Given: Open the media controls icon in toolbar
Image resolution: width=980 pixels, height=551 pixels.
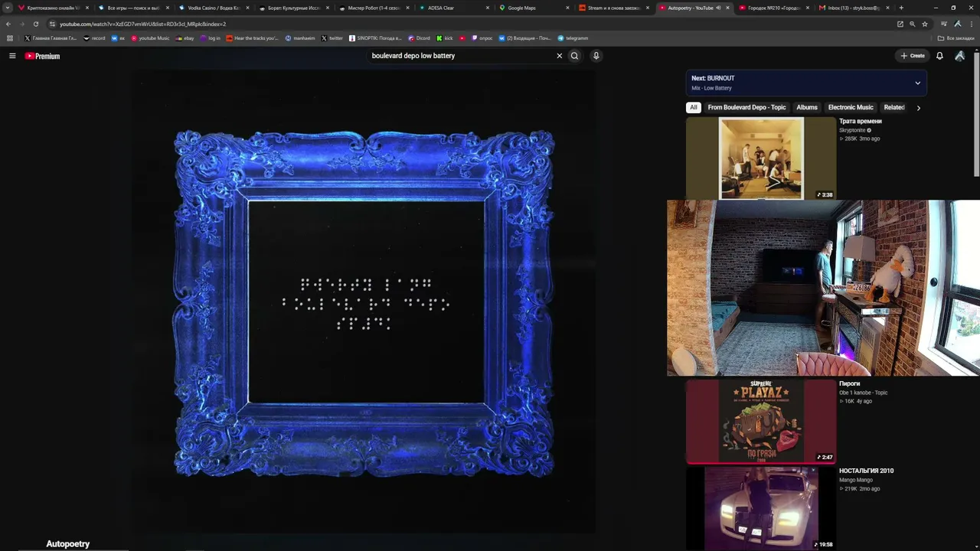Looking at the screenshot, I should [x=944, y=24].
